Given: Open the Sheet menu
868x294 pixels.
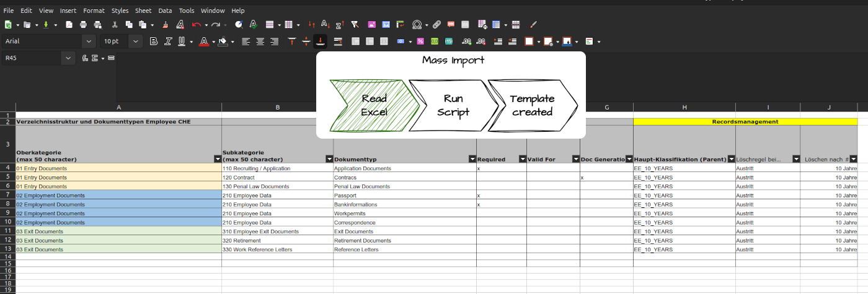Looking at the screenshot, I should point(143,11).
